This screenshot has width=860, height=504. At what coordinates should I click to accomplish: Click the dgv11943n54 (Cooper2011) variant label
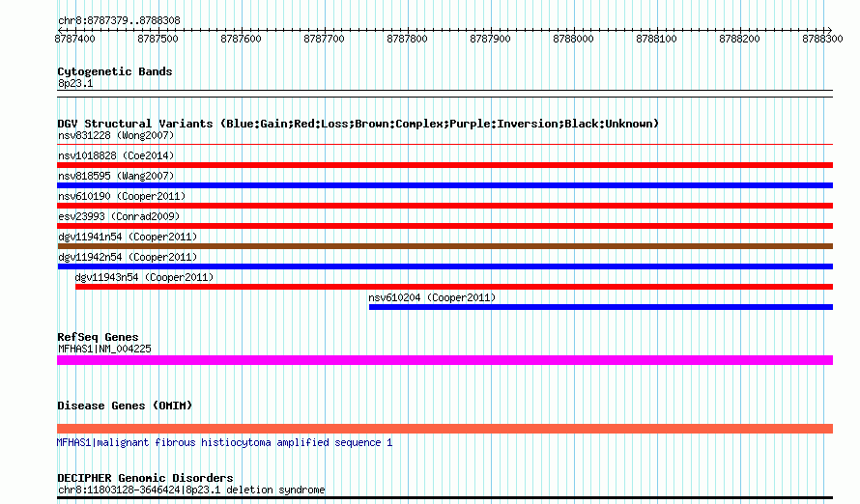tap(144, 277)
